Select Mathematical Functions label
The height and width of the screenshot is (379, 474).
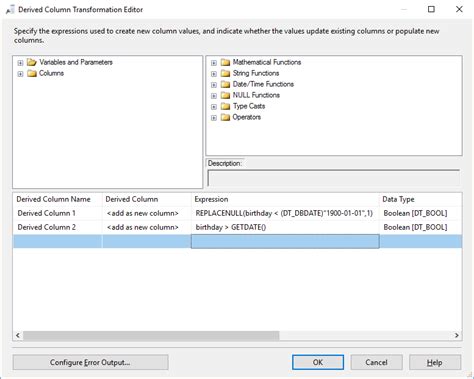click(x=267, y=62)
